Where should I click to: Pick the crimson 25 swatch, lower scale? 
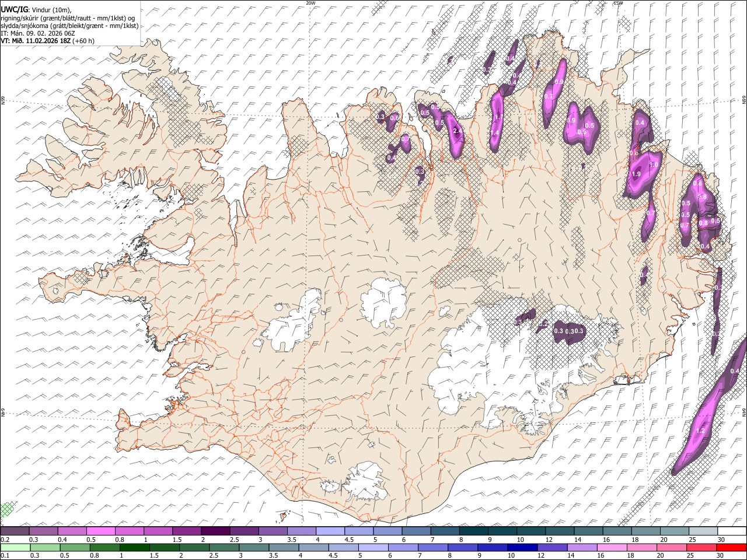coord(701,547)
